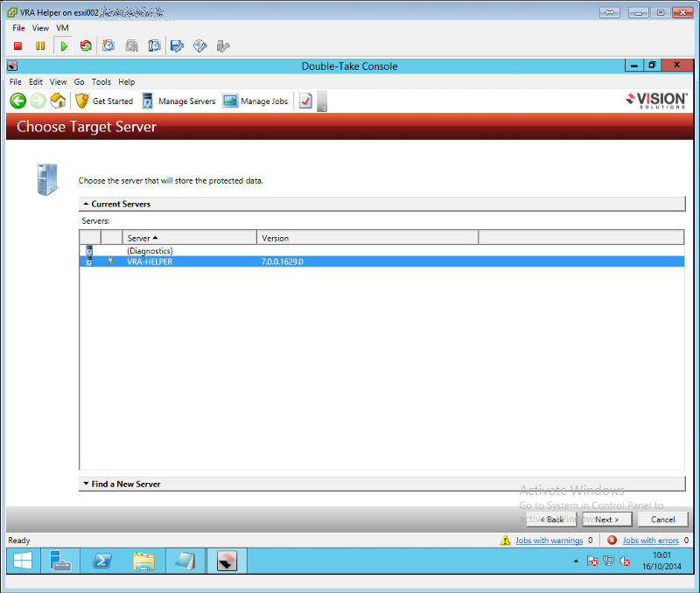This screenshot has height=593, width=700.
Task: Open Get Started
Action: point(104,101)
